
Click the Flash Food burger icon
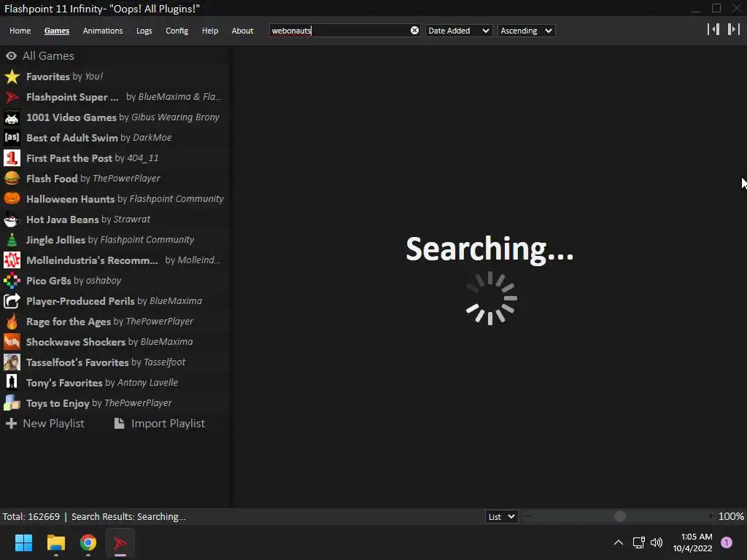[x=12, y=179]
